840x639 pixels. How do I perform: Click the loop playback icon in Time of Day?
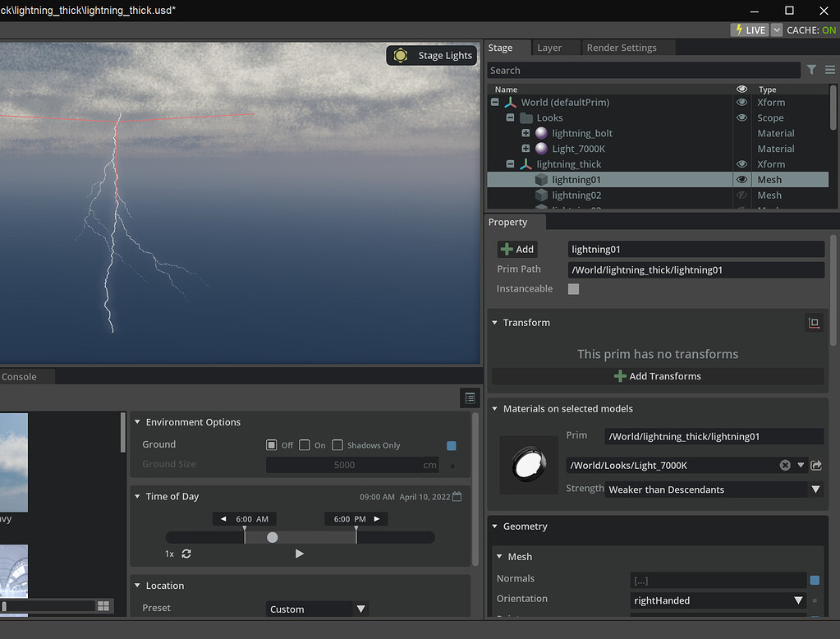pos(186,554)
